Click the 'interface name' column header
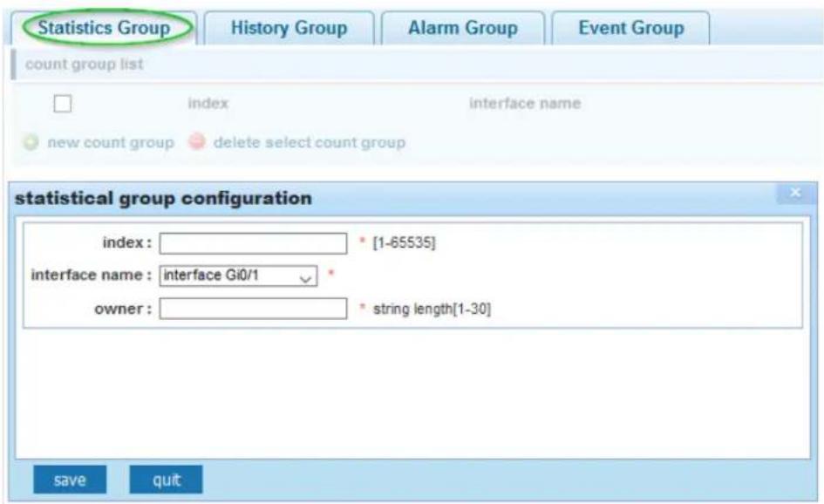Viewport: 824px width, 504px height. 525,103
